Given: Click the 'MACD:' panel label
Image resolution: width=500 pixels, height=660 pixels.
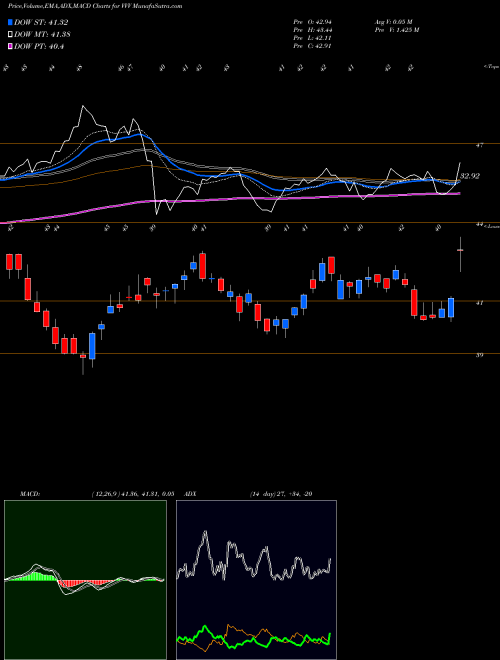Looking at the screenshot, I should [x=30, y=494].
